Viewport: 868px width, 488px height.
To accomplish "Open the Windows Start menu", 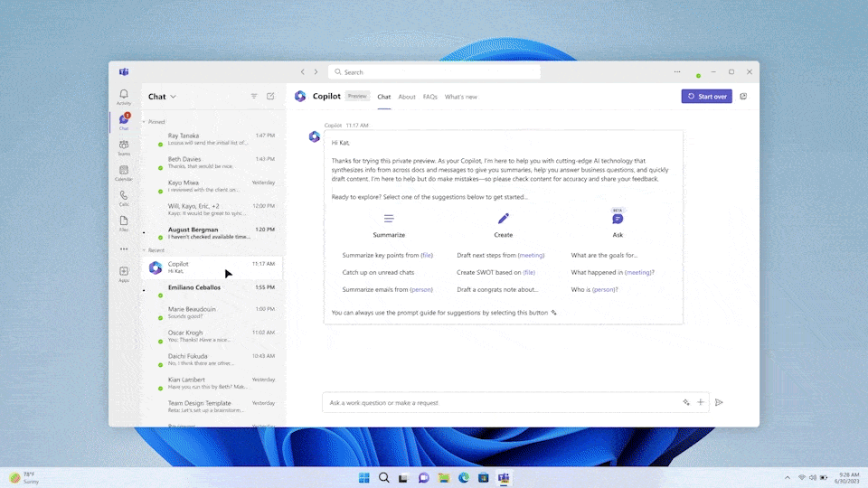I will point(363,477).
